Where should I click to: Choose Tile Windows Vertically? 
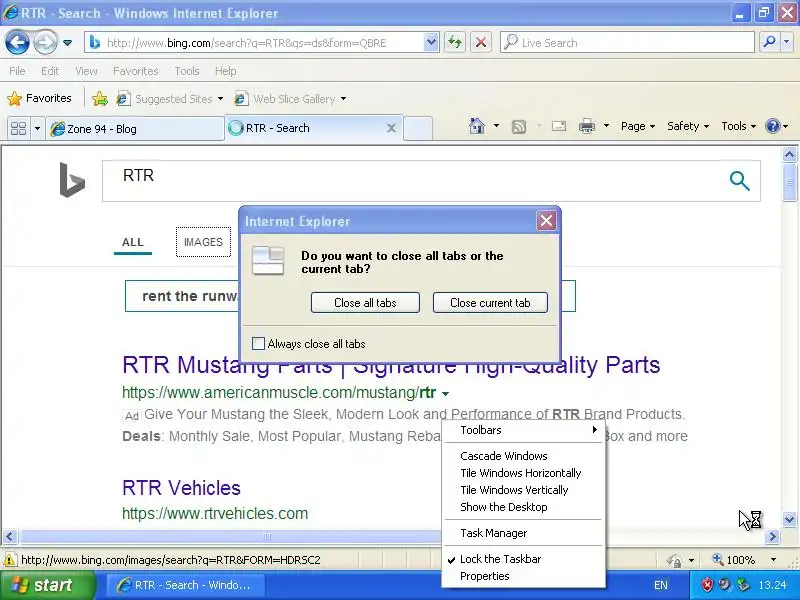tap(523, 490)
